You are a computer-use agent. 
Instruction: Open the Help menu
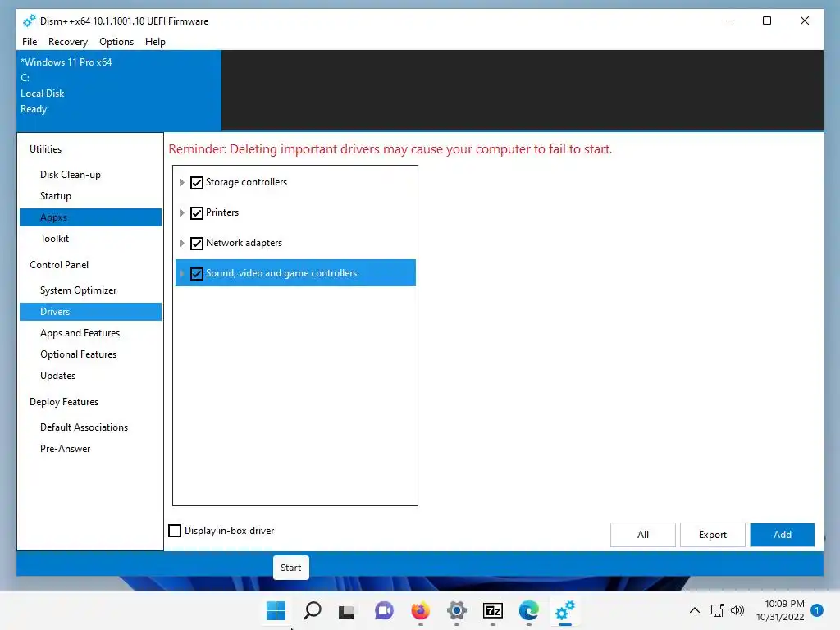pyautogui.click(x=155, y=42)
